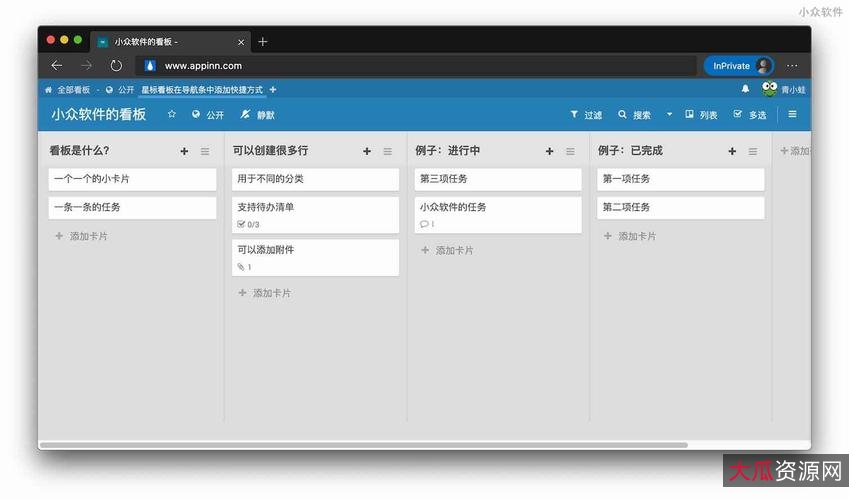
Task: Change board visibility via 公开 button
Action: [x=208, y=114]
